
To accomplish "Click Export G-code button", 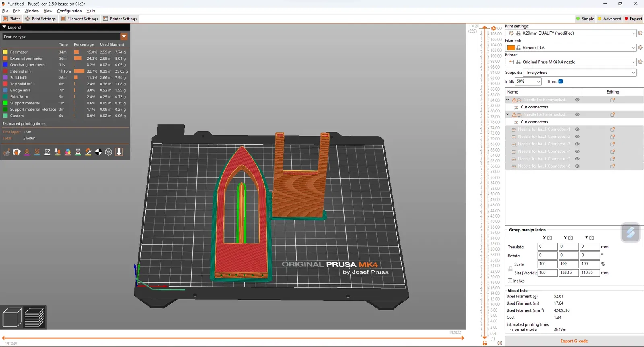I will click(x=574, y=341).
